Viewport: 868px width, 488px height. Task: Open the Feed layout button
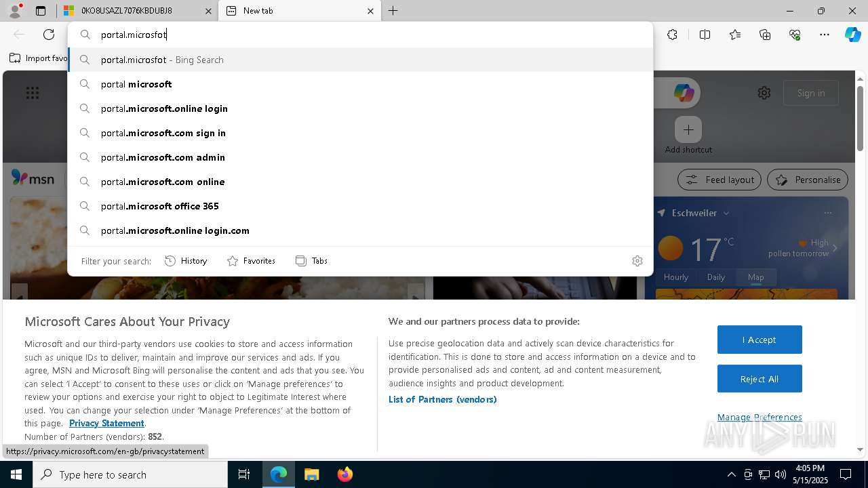pyautogui.click(x=719, y=180)
